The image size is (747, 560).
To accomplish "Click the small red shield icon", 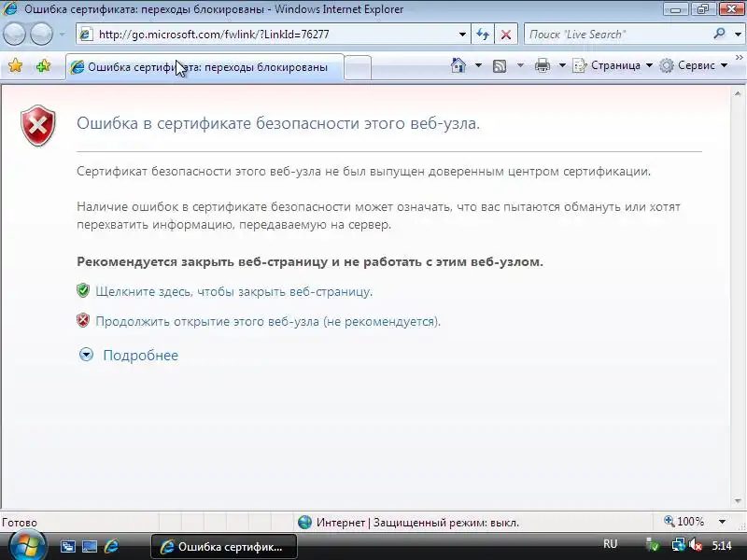I will pyautogui.click(x=83, y=320).
